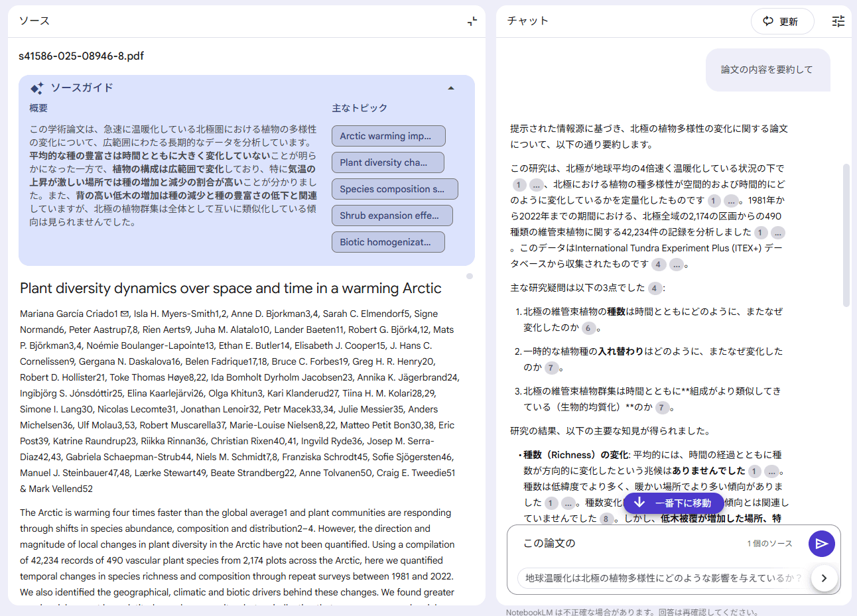
Task: Select the 'Plant diversity cha...' topic chip
Action: [x=387, y=162]
